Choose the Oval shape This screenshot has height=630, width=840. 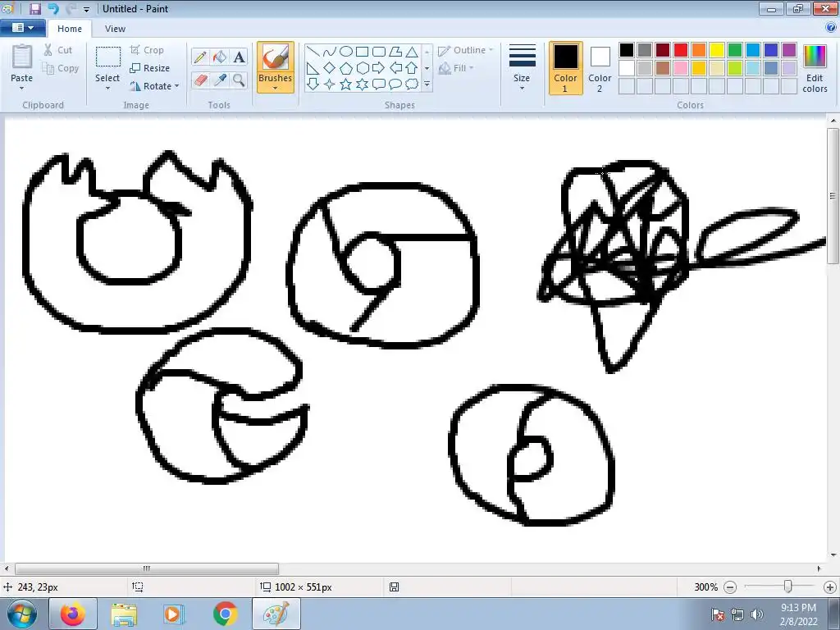pos(346,52)
